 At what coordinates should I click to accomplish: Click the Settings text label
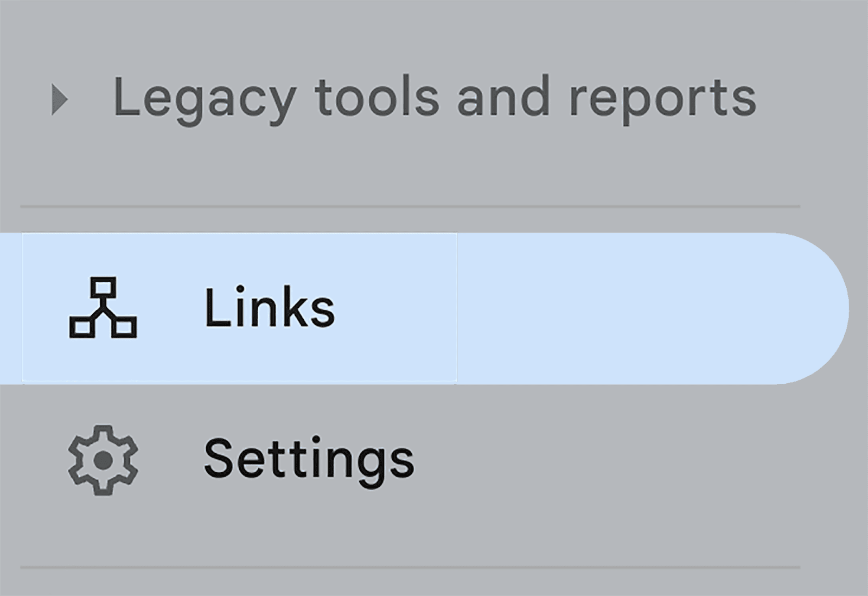pos(309,460)
